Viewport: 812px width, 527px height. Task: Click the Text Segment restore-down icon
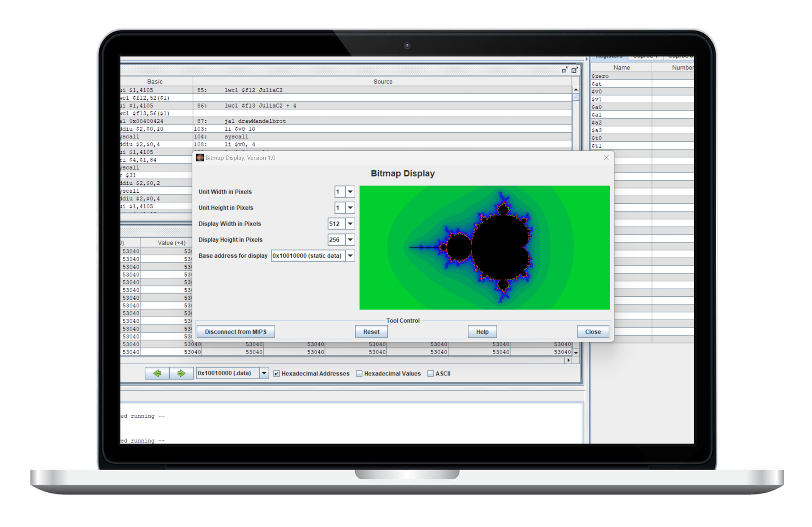(565, 70)
